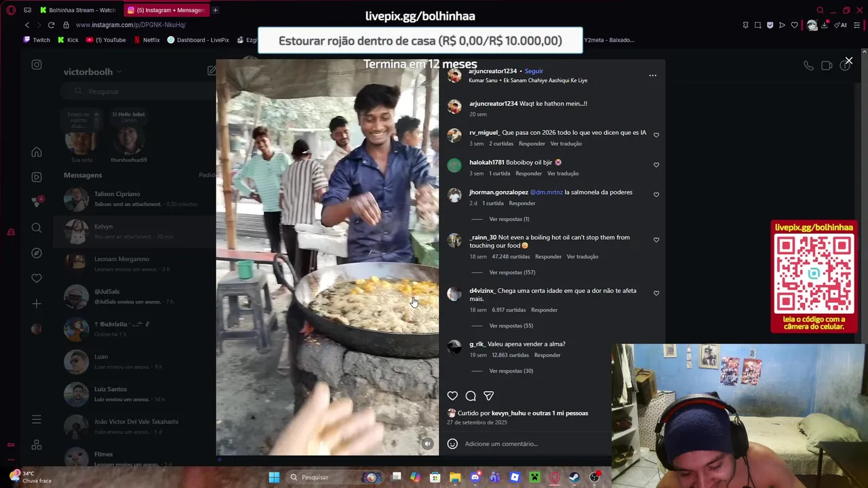Share the post via paper plane icon
The image size is (868, 488).
(x=488, y=396)
